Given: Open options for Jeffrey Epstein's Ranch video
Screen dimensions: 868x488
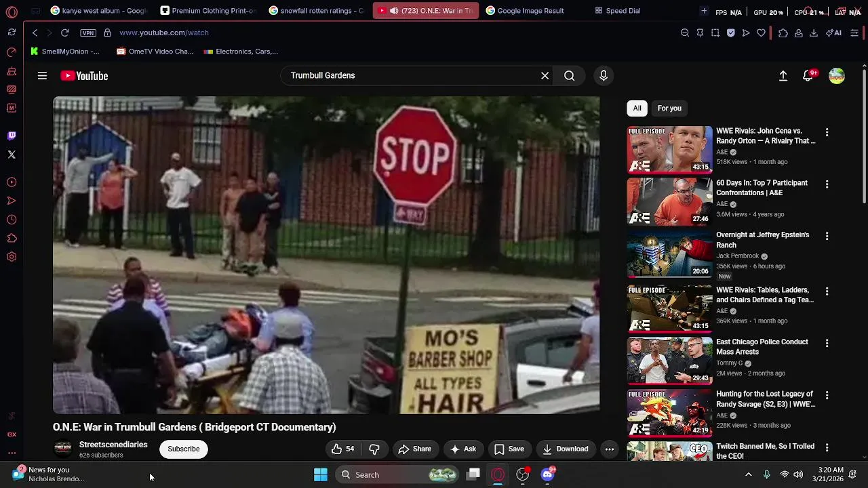Looking at the screenshot, I should pyautogui.click(x=827, y=237).
